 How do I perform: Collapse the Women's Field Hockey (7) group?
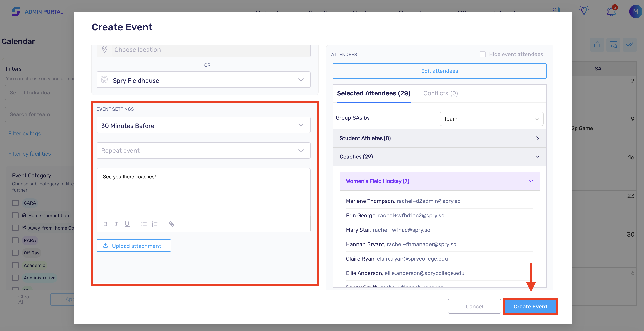(440, 181)
